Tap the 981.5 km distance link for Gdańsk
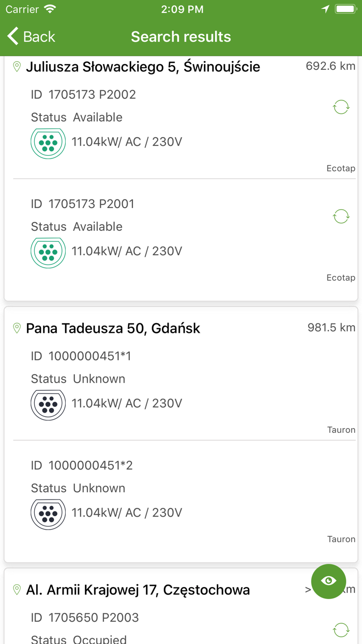This screenshot has width=362, height=644. tap(331, 327)
